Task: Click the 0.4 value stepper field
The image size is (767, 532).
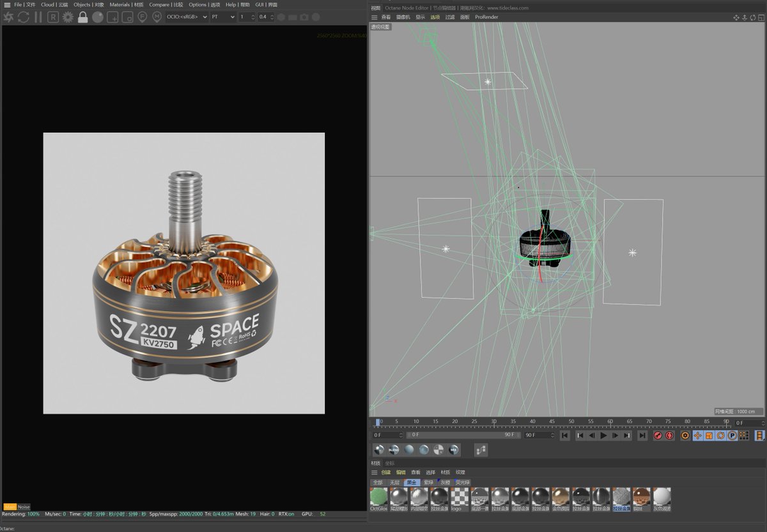Action: [x=265, y=17]
